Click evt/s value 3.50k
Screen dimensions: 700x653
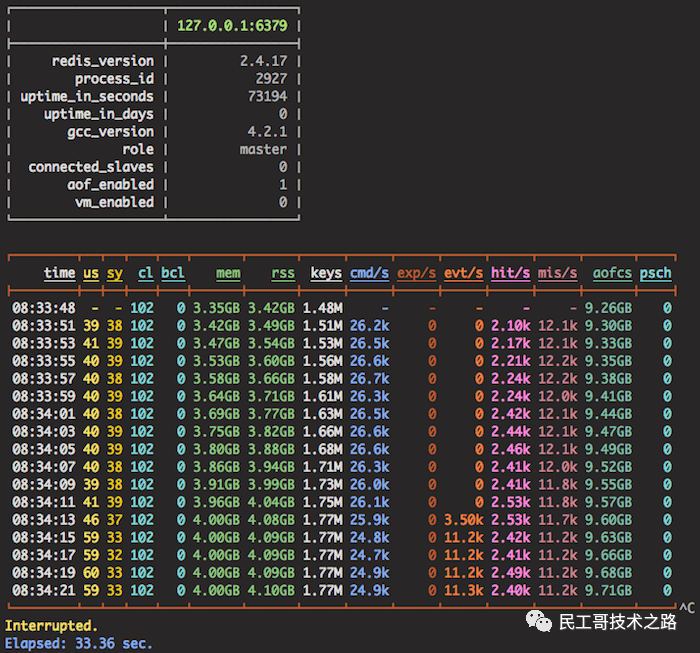(x=463, y=520)
